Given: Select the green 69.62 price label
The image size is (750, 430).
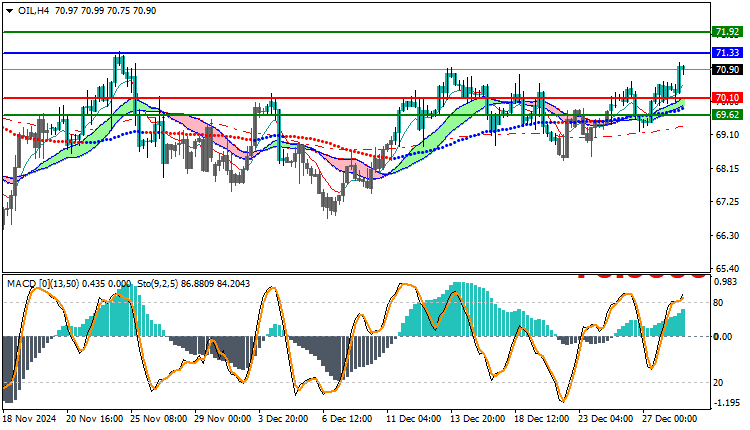Looking at the screenshot, I should 727,115.
